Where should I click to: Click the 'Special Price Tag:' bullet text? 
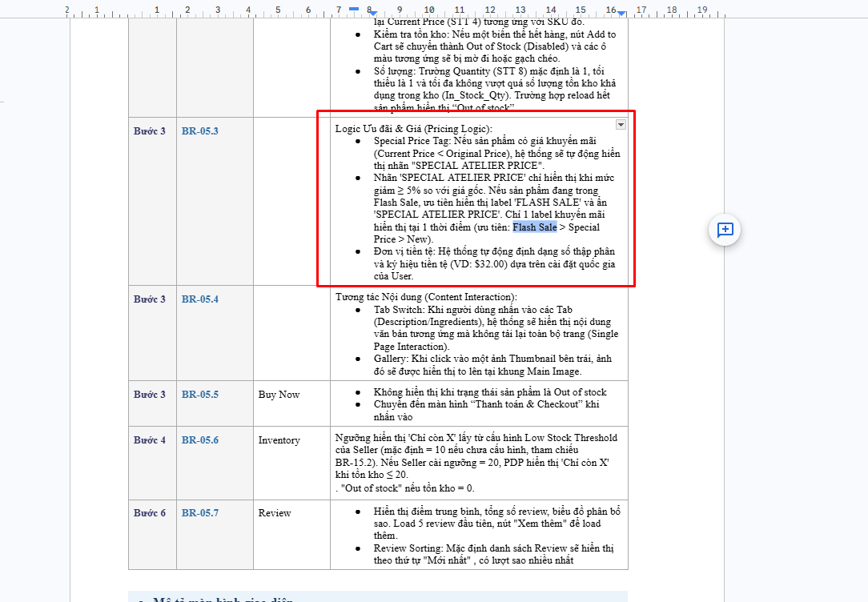pos(412,141)
